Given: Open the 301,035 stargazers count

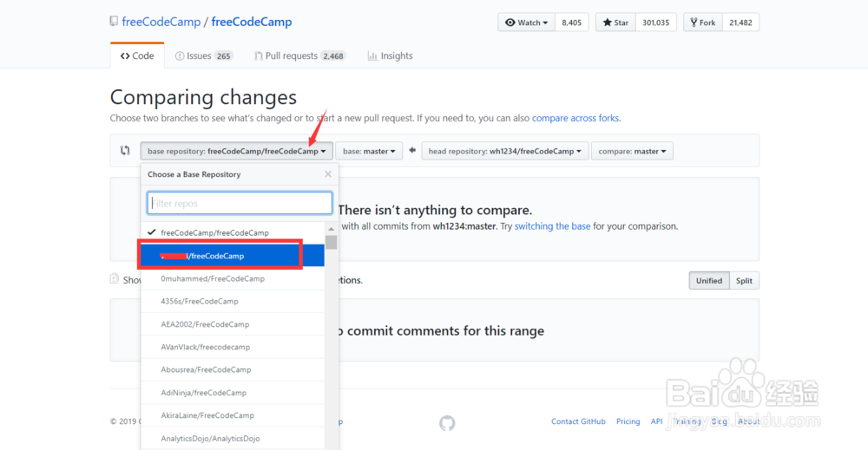Looking at the screenshot, I should coord(656,23).
